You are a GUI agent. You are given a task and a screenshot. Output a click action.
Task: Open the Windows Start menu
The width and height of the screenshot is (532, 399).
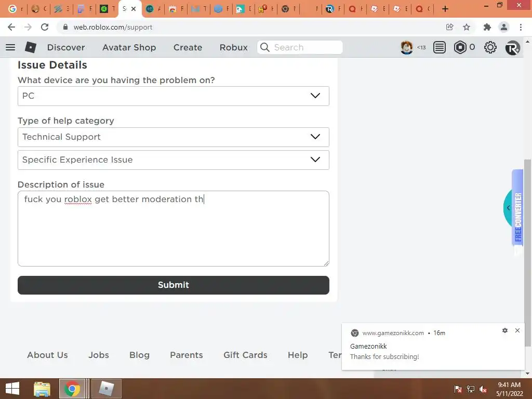[x=12, y=389]
